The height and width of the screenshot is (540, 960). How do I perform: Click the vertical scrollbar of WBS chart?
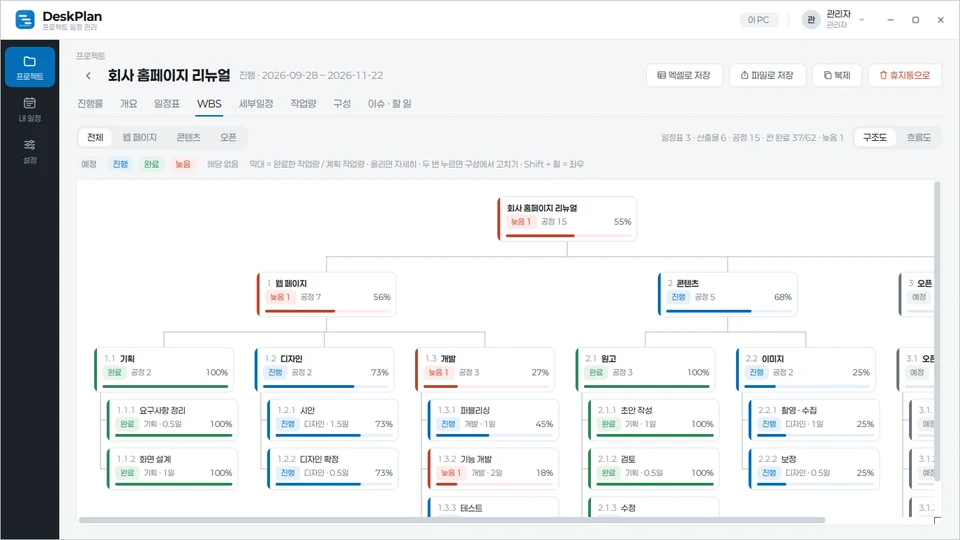[x=937, y=331]
